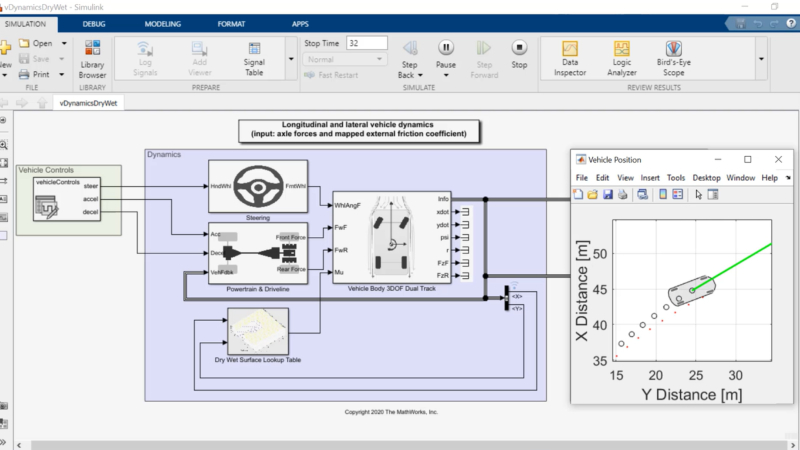800x450 pixels.
Task: Open Edit menu in Vehicle Position window
Action: coord(603,178)
